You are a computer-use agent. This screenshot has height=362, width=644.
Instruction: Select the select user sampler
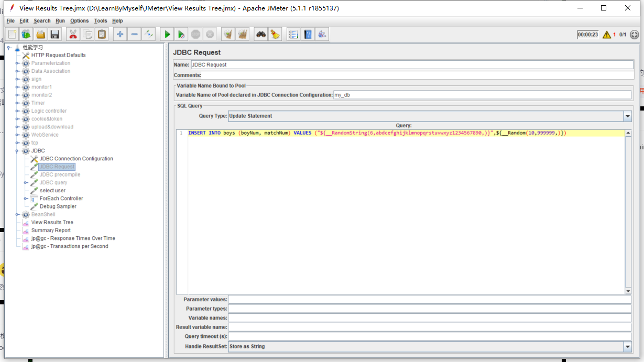point(52,191)
